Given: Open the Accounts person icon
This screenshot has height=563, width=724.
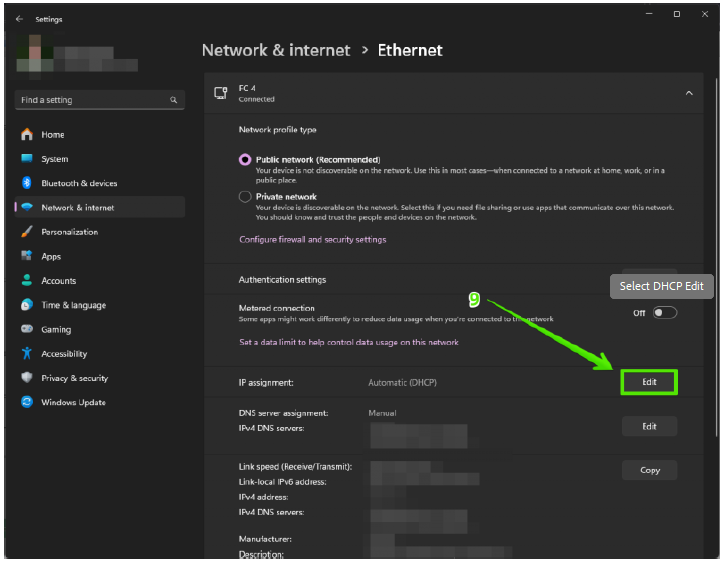Looking at the screenshot, I should [27, 281].
